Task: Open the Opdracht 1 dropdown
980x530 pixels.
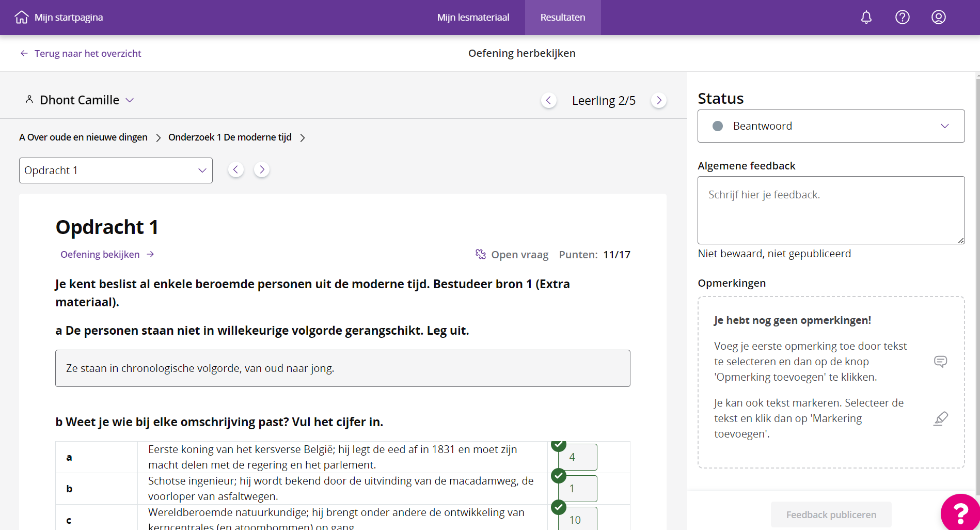Action: click(x=116, y=170)
